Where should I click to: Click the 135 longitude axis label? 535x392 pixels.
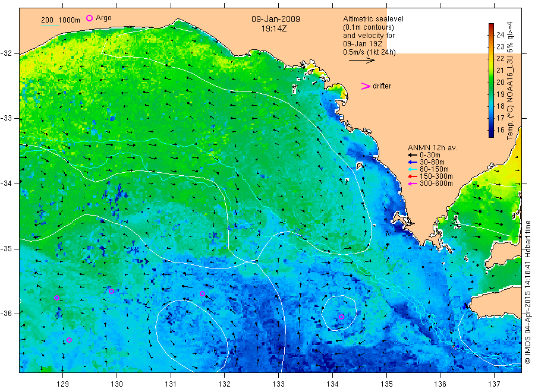[x=386, y=384]
